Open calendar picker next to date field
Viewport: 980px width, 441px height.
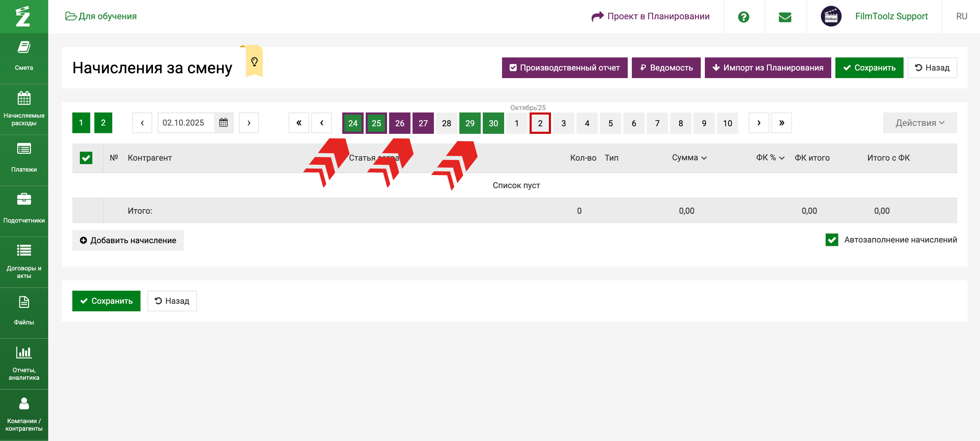point(223,123)
